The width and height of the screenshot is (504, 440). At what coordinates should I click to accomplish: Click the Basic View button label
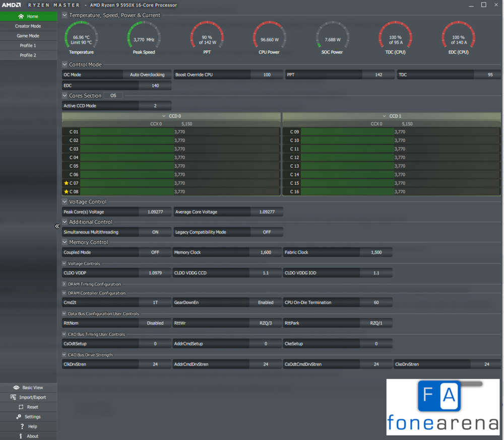pos(32,387)
